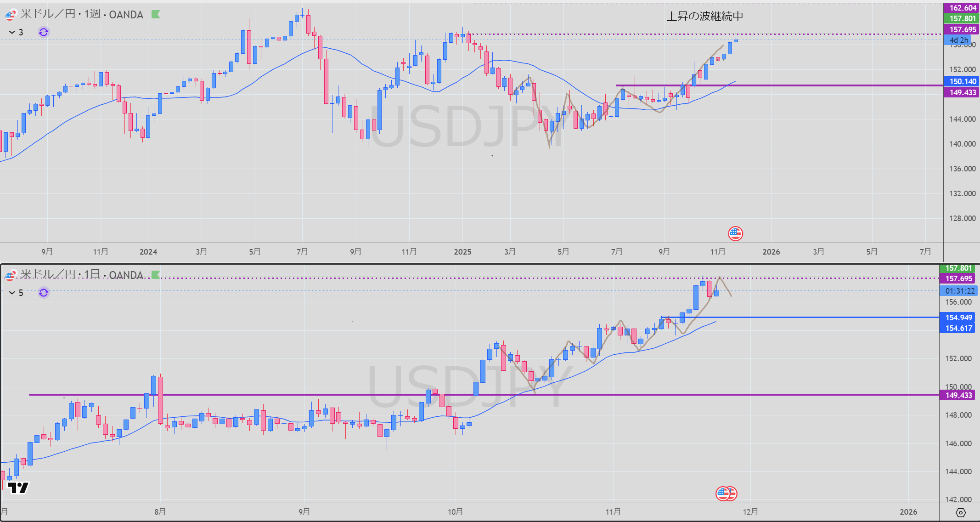
Task: Click the 150.140 purple price label
Action: pyautogui.click(x=962, y=81)
